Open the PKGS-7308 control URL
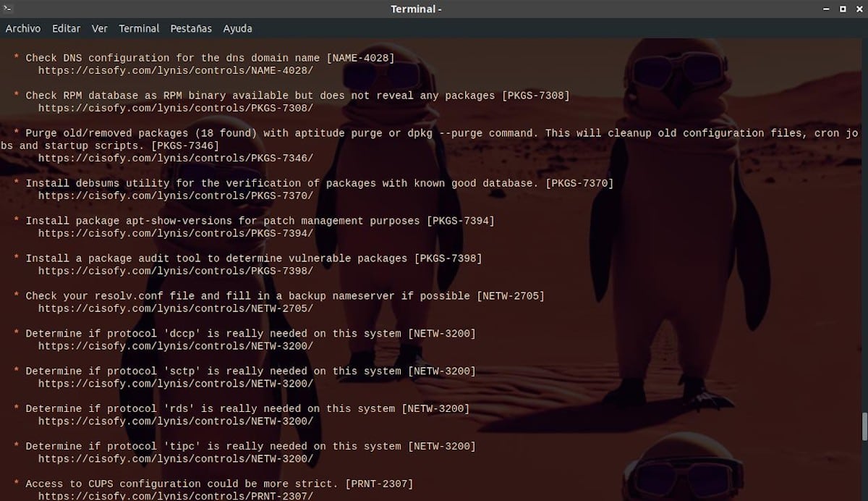The width and height of the screenshot is (868, 501). tap(176, 108)
